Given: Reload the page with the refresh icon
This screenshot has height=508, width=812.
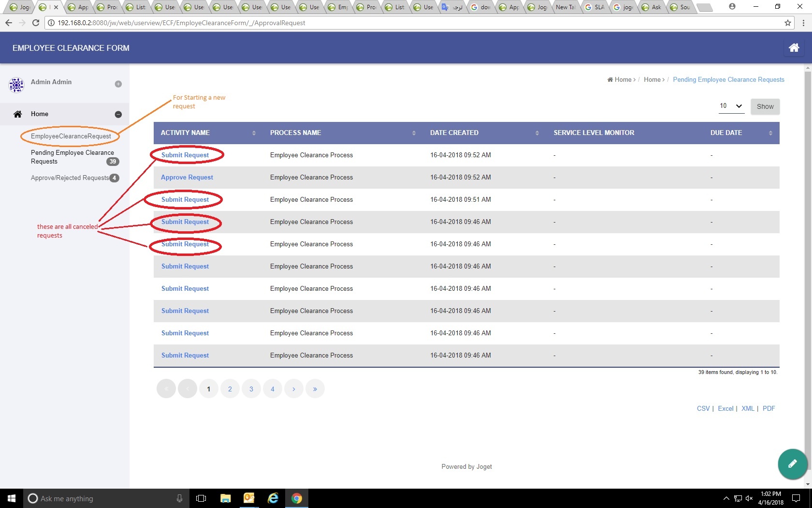Looking at the screenshot, I should pos(35,23).
